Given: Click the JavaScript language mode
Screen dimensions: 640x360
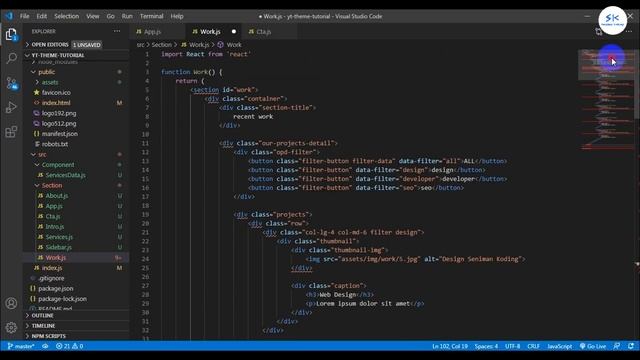Looking at the screenshot, I should (x=559, y=346).
